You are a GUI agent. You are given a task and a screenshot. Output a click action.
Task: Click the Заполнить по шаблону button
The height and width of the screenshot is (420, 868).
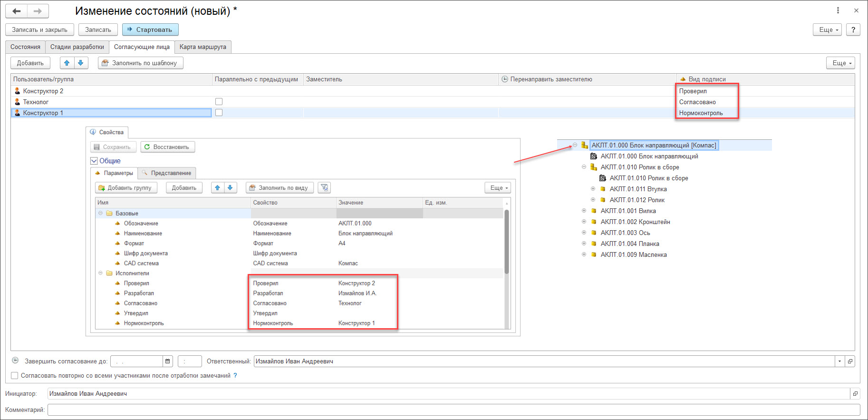[140, 63]
